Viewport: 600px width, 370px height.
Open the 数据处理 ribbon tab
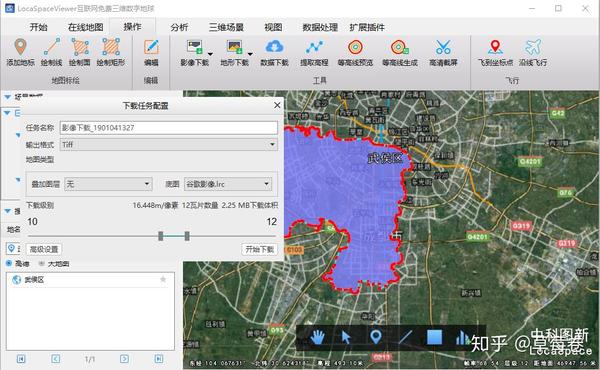pyautogui.click(x=320, y=27)
